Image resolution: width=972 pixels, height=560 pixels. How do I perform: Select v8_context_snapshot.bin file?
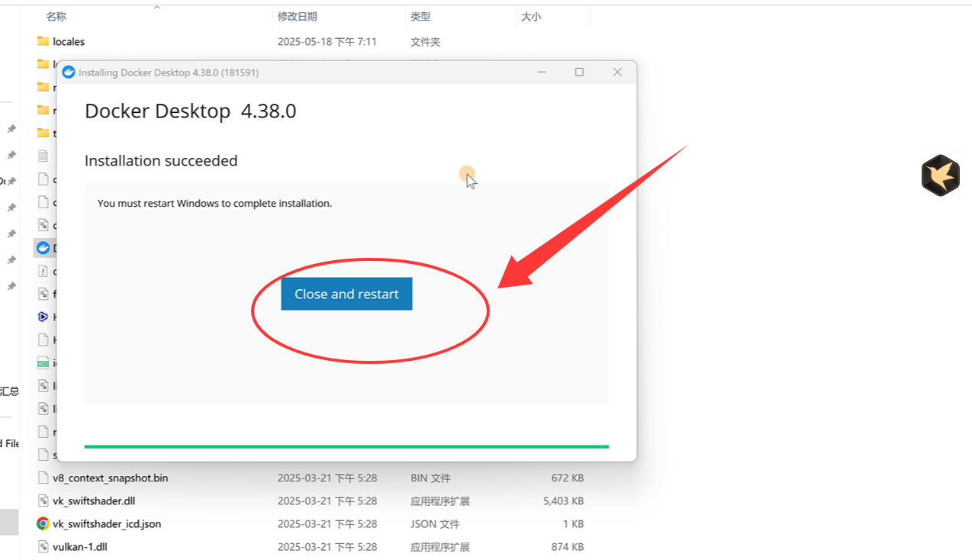click(313, 478)
